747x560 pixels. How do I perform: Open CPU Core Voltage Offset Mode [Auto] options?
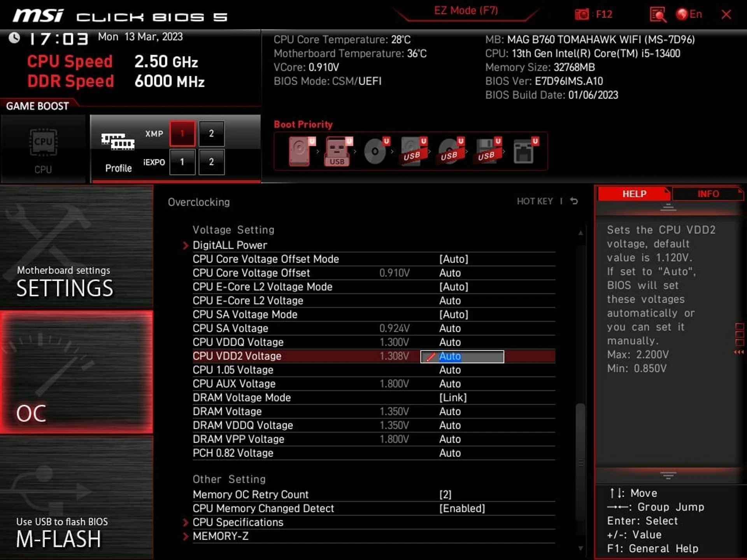coord(454,259)
